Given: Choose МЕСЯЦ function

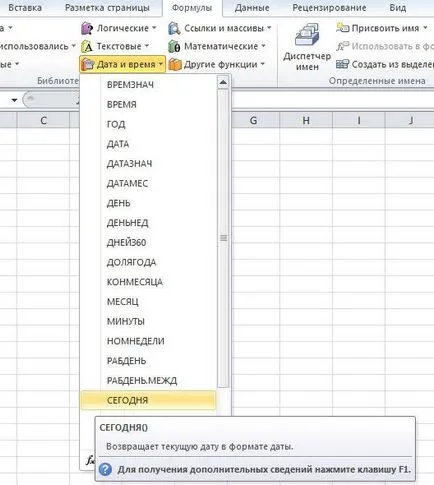Looking at the screenshot, I should (149, 301).
